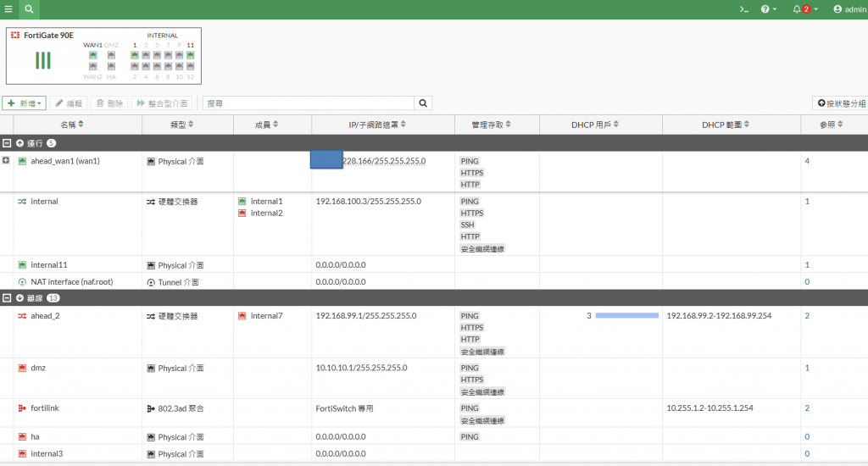This screenshot has width=868, height=466.
Task: Select WAN1 port on faceplate
Action: pos(93,55)
